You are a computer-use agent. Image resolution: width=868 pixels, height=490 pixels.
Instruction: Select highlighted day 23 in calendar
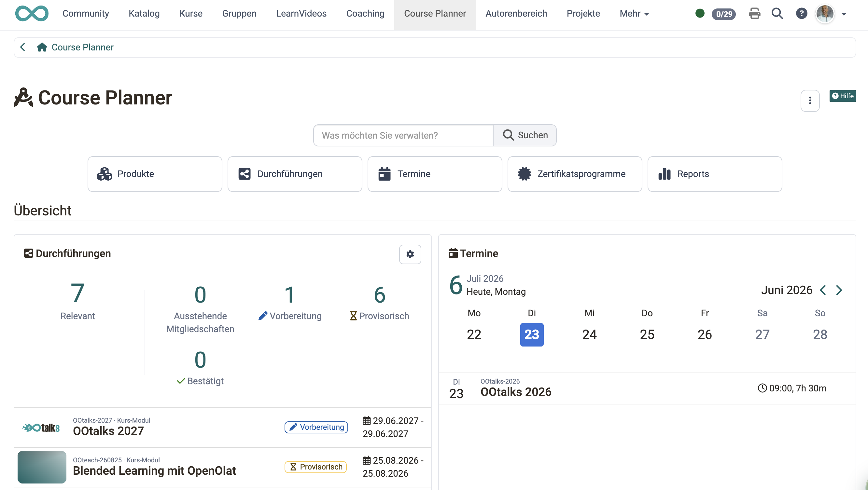[531, 334]
